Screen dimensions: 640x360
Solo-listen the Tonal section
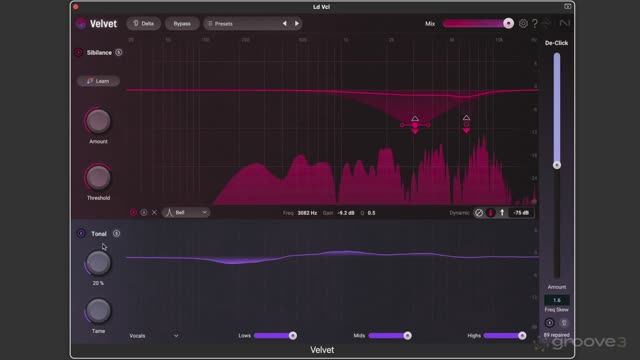click(x=116, y=233)
